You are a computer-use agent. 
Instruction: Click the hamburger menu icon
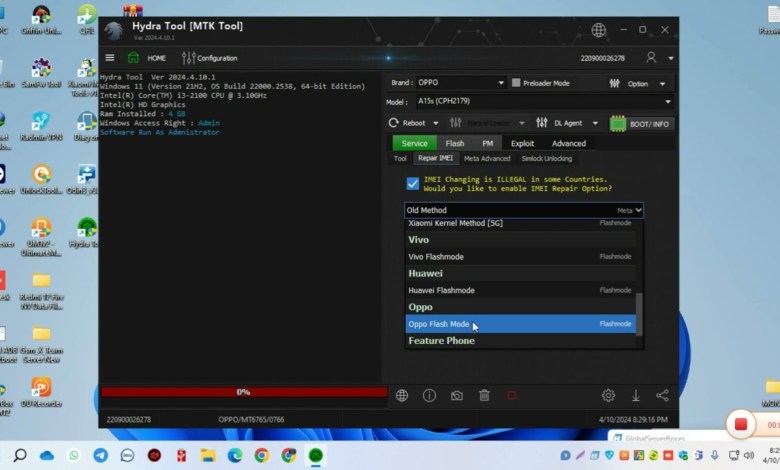pyautogui.click(x=110, y=58)
